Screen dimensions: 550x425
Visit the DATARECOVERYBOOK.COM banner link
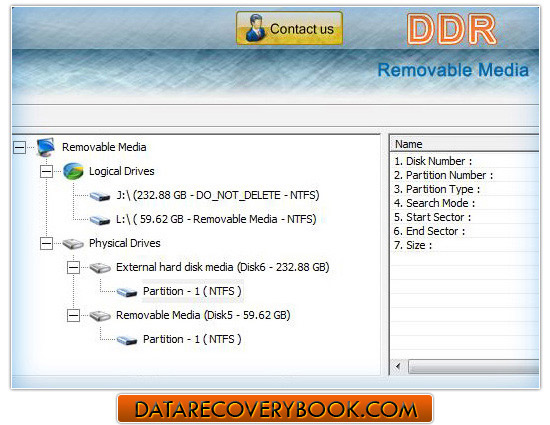point(275,409)
